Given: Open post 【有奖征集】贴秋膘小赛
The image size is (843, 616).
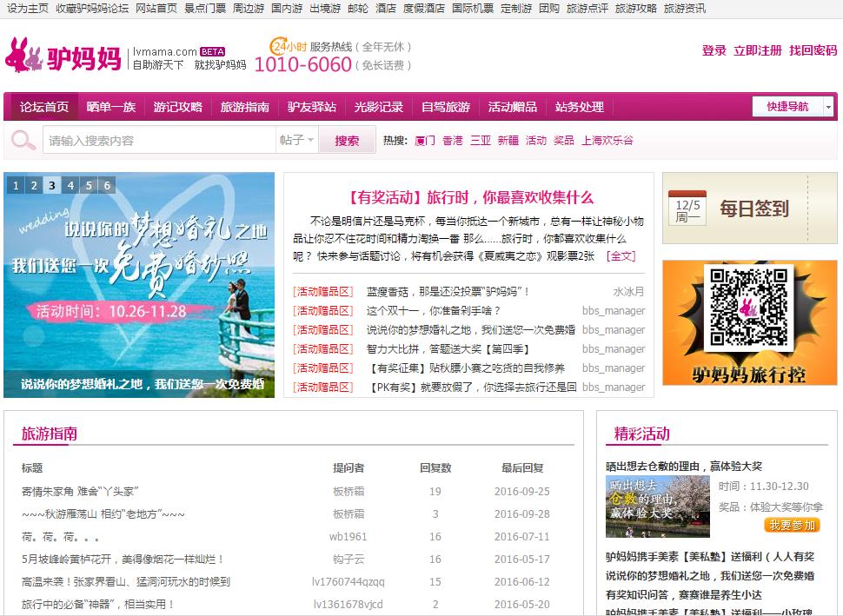Looking at the screenshot, I should click(x=466, y=368).
